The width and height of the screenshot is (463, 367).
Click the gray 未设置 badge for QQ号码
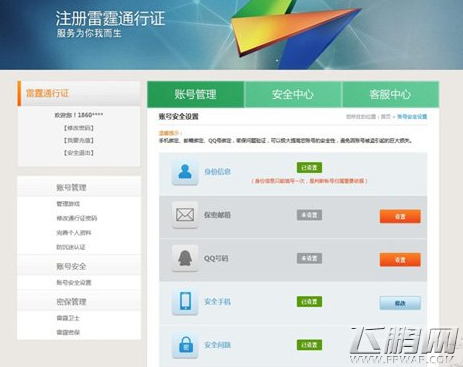pos(309,258)
